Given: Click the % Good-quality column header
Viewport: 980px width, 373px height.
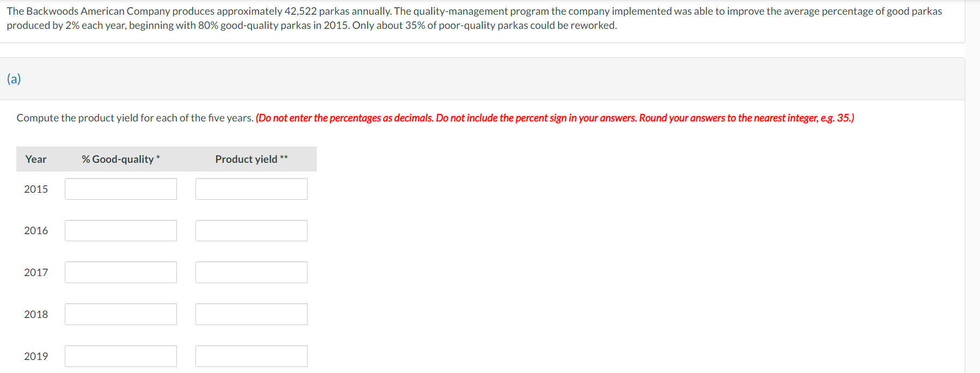Looking at the screenshot, I should tap(121, 159).
